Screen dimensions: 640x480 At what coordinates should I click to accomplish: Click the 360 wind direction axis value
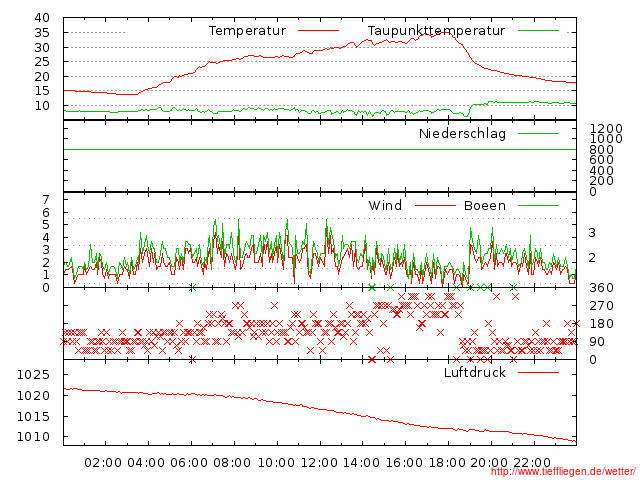pyautogui.click(x=601, y=288)
